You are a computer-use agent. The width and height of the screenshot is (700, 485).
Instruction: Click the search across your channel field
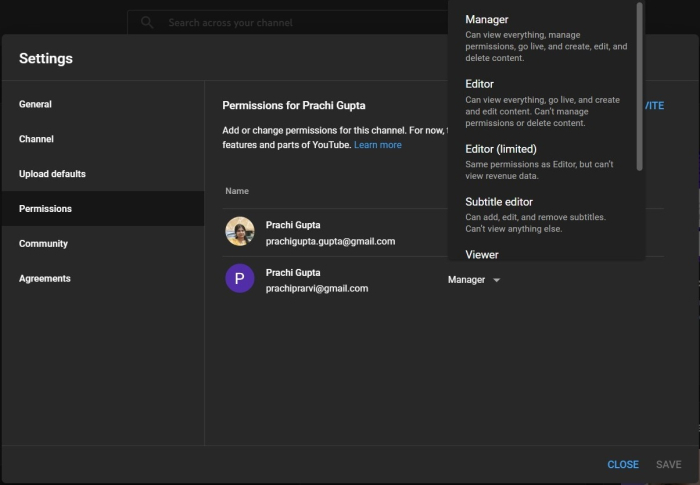coord(290,22)
